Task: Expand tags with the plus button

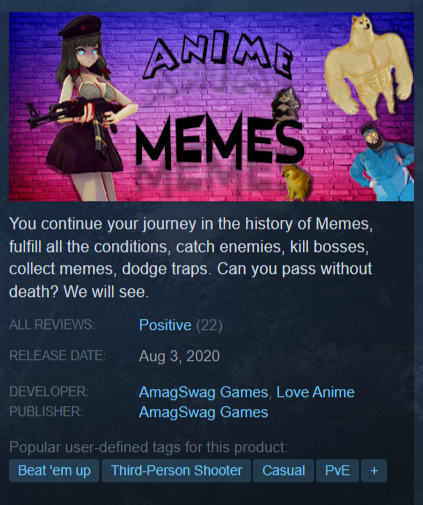Action: [374, 470]
